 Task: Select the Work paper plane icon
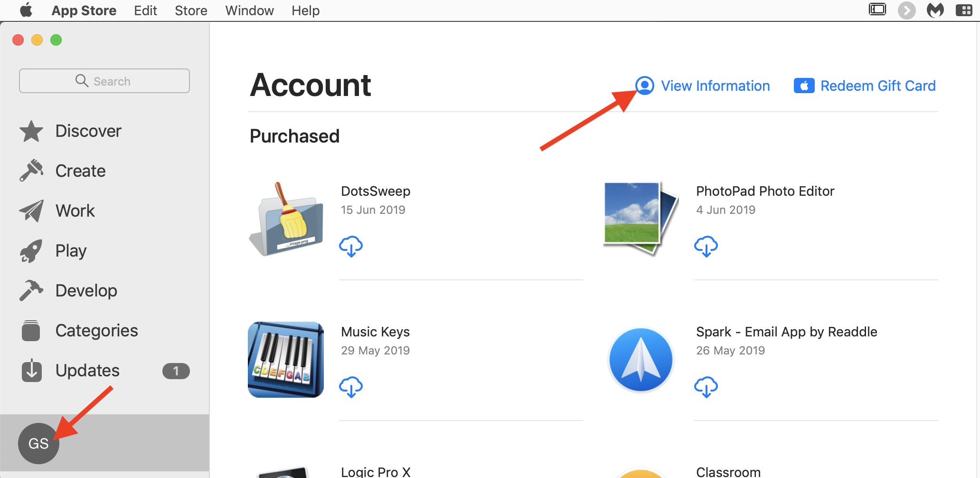click(31, 210)
